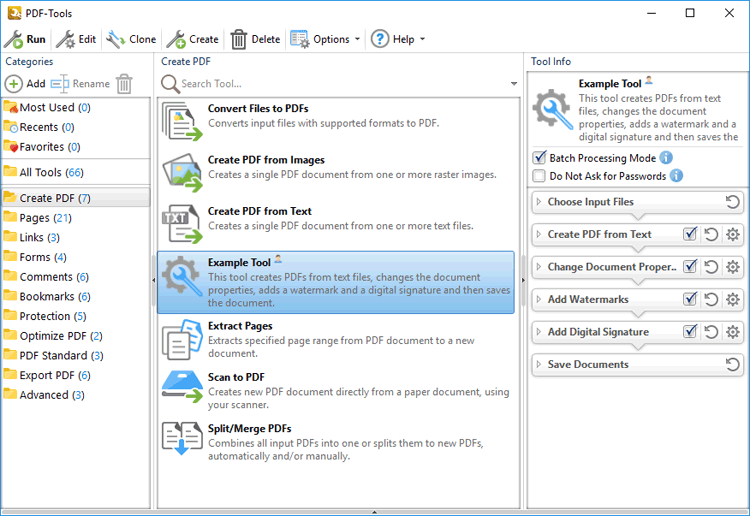Image resolution: width=750 pixels, height=516 pixels.
Task: Select the Create PDF from Images tool icon
Action: [x=182, y=173]
